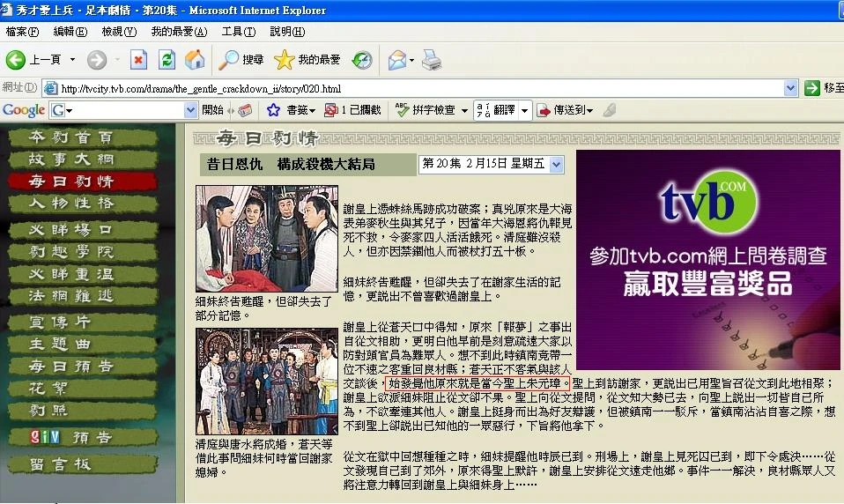Screen dimensions: 844x504
Task: Click the highlighter pen icon in Google toolbar
Action: pos(610,110)
